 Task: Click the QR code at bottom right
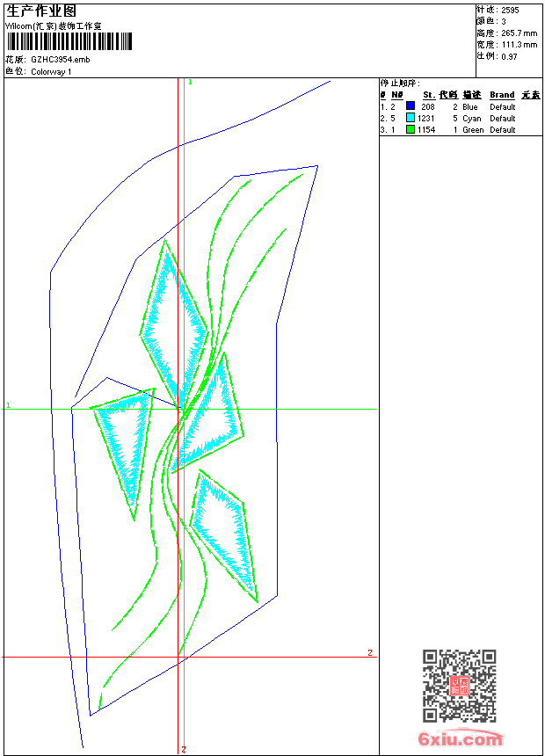pos(459,685)
